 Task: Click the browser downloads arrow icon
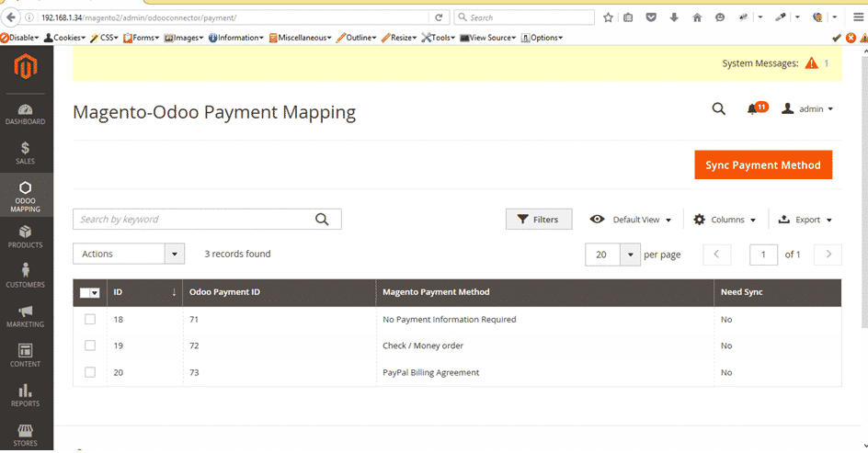[x=674, y=17]
